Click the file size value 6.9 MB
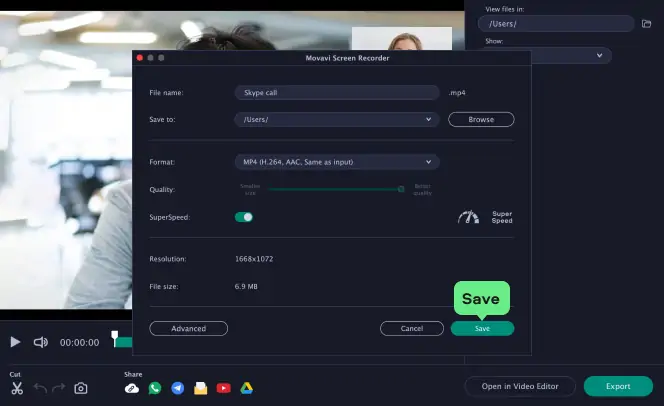 [x=246, y=286]
